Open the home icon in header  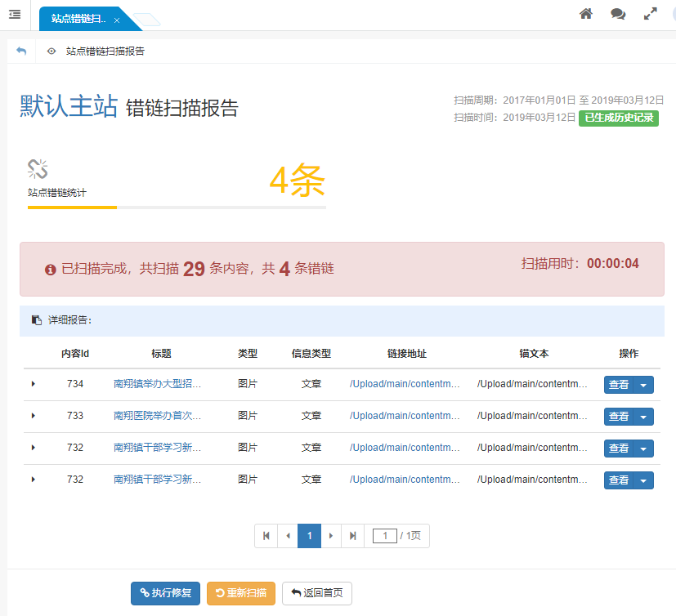(585, 14)
